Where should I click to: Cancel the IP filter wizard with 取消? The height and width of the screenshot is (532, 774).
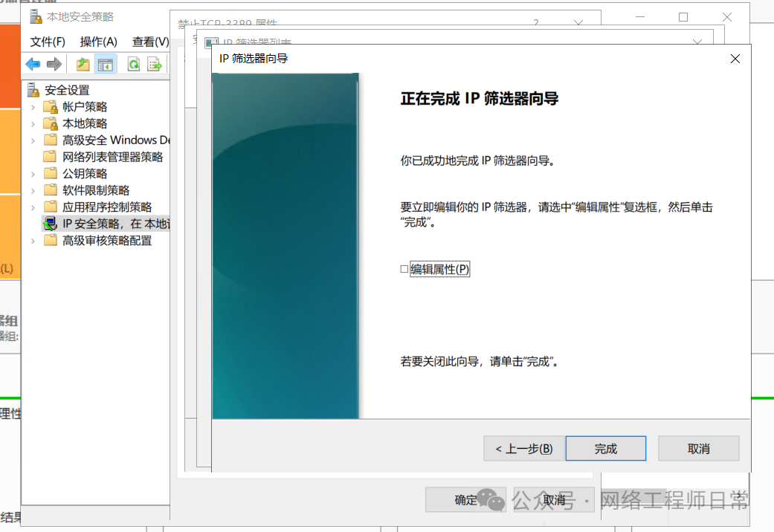coord(698,449)
